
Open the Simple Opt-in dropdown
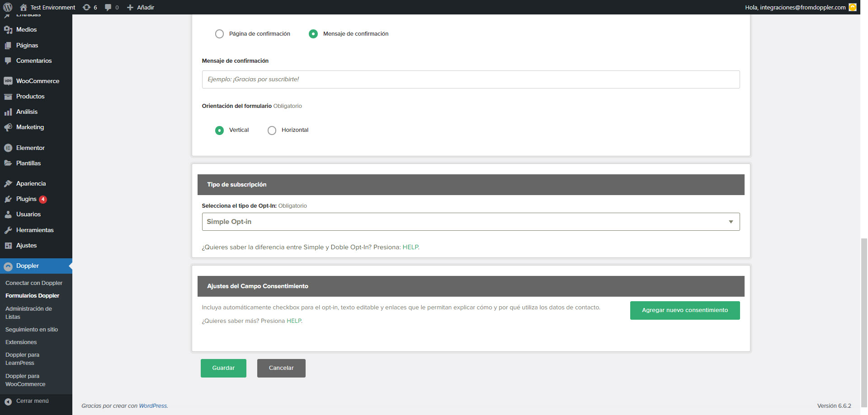point(471,222)
